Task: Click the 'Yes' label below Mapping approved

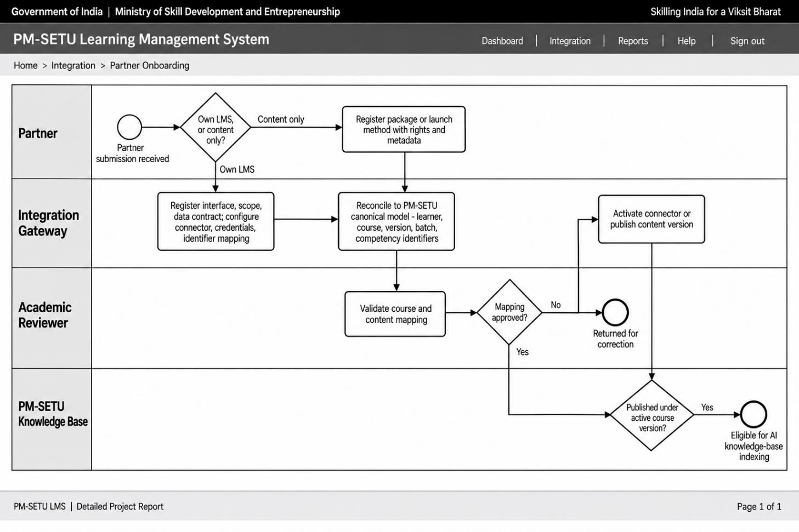Action: click(x=522, y=352)
